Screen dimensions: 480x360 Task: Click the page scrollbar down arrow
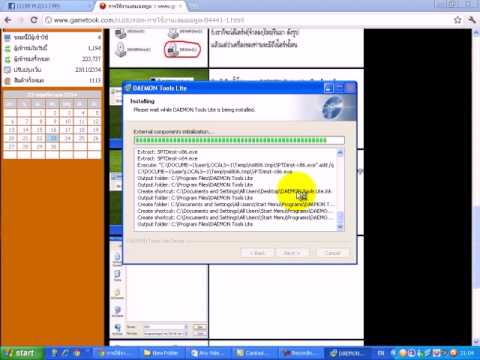[476, 342]
